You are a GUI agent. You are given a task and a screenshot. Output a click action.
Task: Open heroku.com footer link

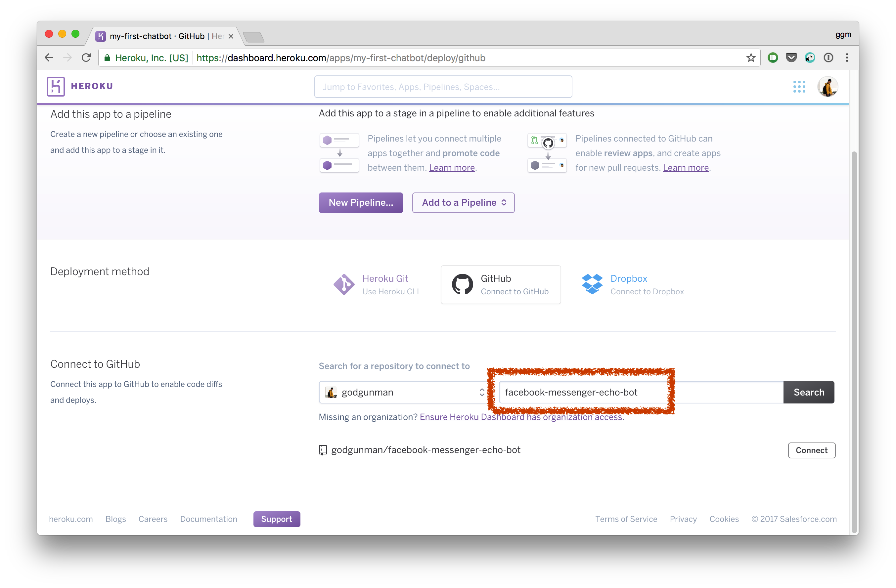point(71,519)
